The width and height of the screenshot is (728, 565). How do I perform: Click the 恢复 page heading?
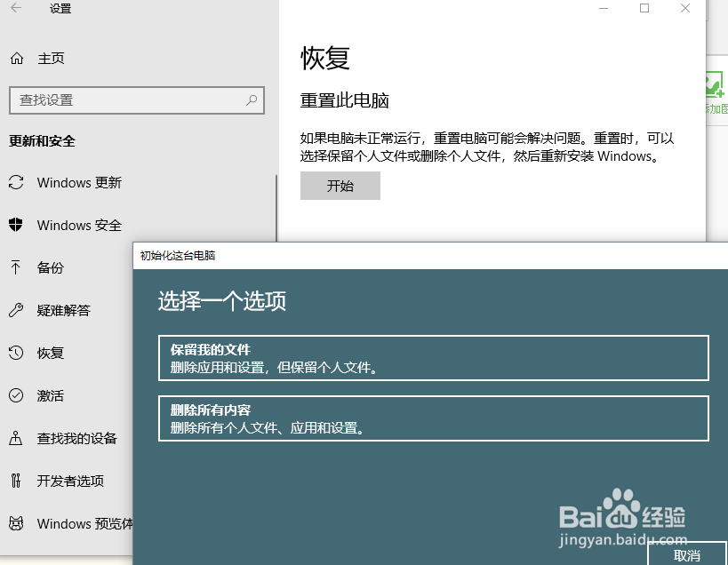(x=325, y=58)
